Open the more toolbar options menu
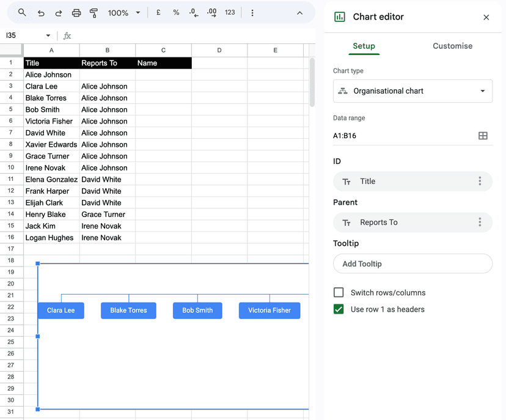 click(x=252, y=12)
